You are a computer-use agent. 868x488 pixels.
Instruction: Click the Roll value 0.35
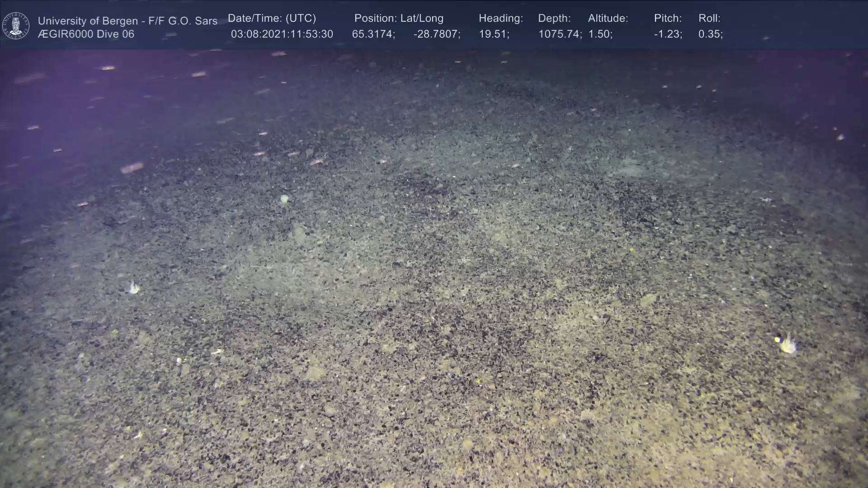click(x=710, y=34)
